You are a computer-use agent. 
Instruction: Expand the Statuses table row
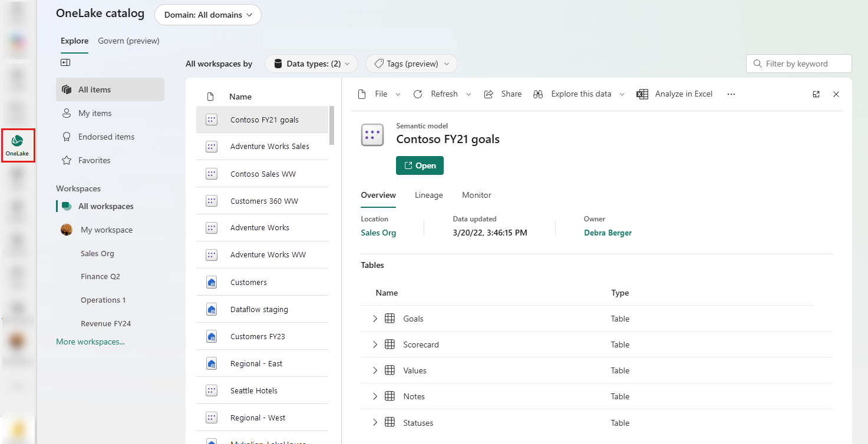pos(375,423)
